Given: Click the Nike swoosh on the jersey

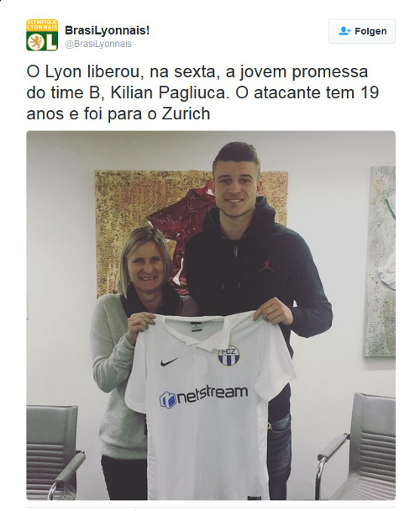Looking at the screenshot, I should [x=169, y=361].
